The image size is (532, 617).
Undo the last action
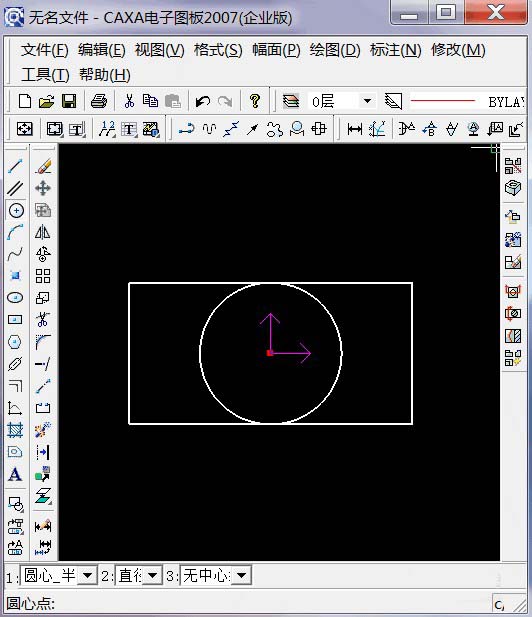pyautogui.click(x=203, y=102)
